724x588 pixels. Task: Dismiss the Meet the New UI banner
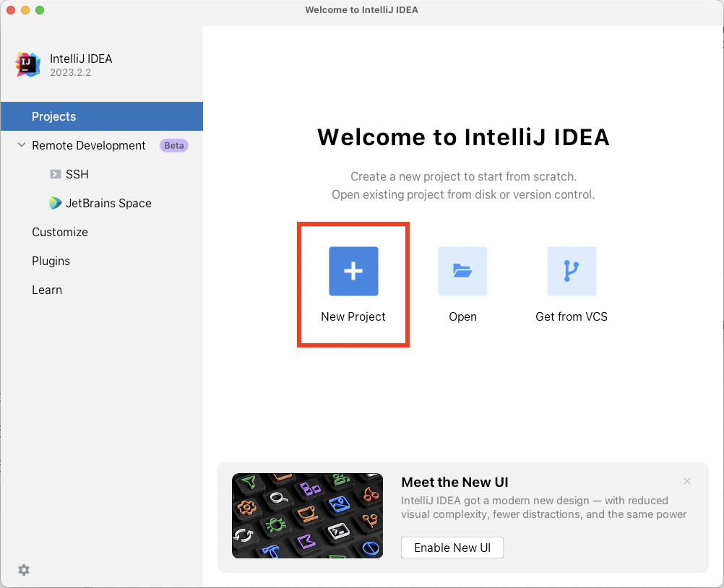coord(687,481)
